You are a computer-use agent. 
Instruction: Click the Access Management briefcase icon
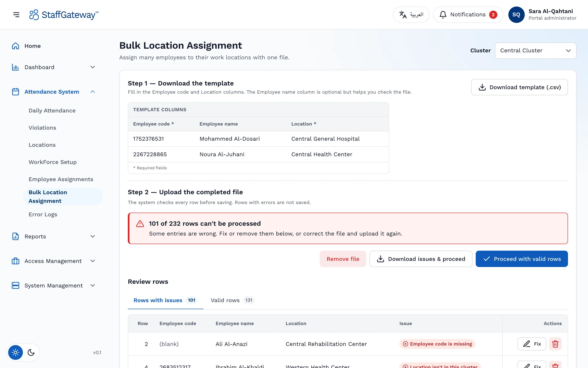pyautogui.click(x=16, y=261)
